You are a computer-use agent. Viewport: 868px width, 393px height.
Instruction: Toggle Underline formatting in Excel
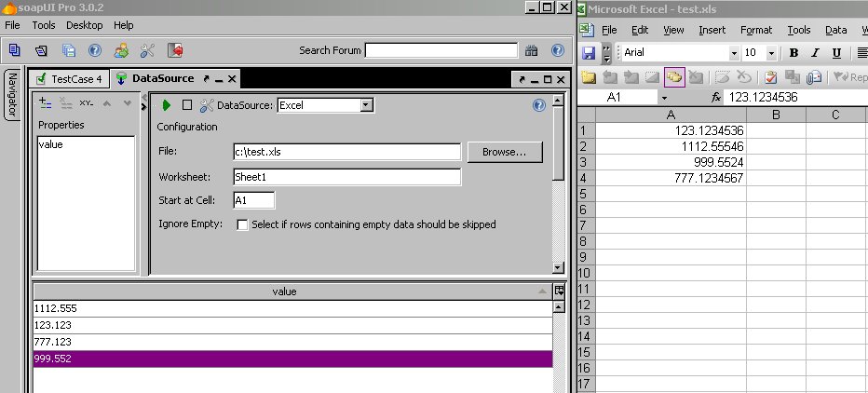[x=836, y=52]
